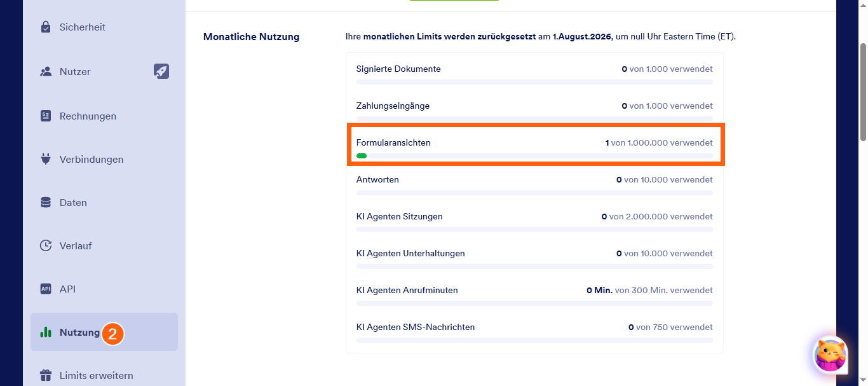
Task: Click the KI Agenten Anrufminuten progress bar
Action: [x=534, y=303]
